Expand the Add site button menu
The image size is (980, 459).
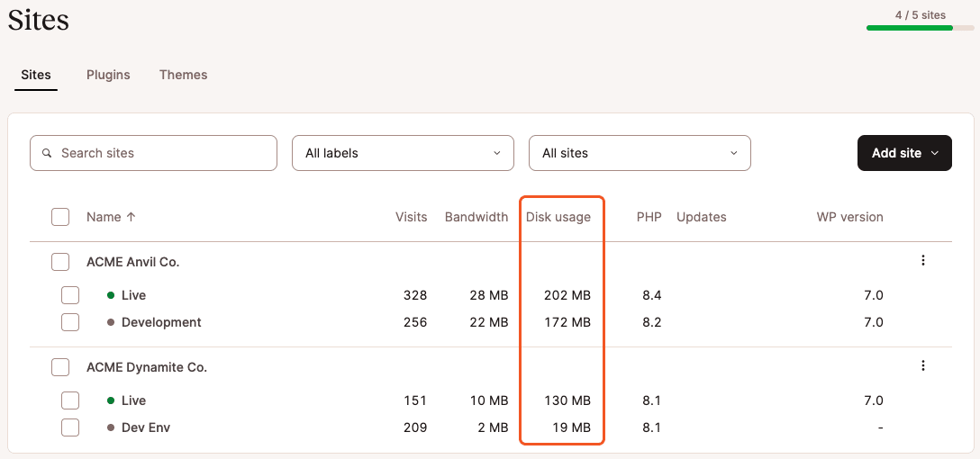point(904,153)
